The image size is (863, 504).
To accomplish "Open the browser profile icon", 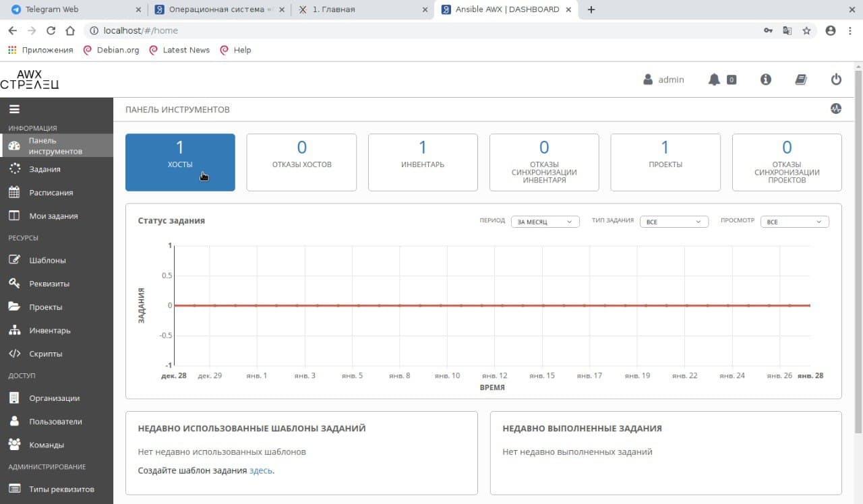I will click(831, 30).
